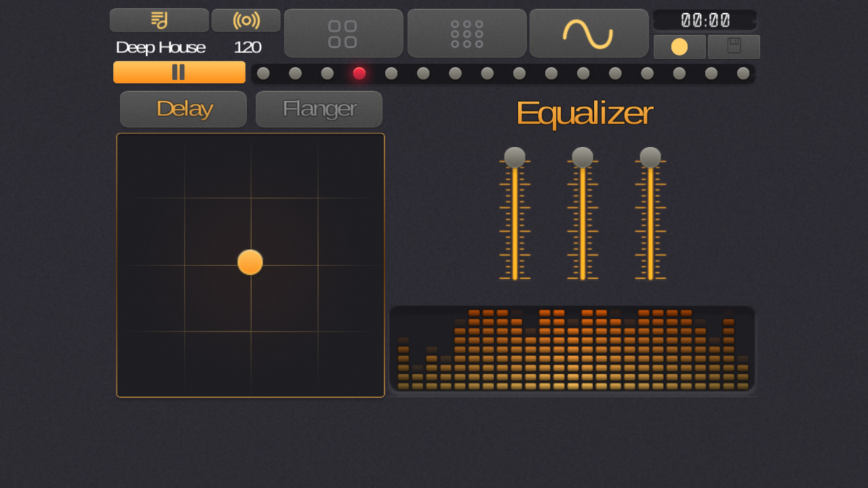868x488 pixels.
Task: Click the Equalizer heading
Action: (584, 113)
